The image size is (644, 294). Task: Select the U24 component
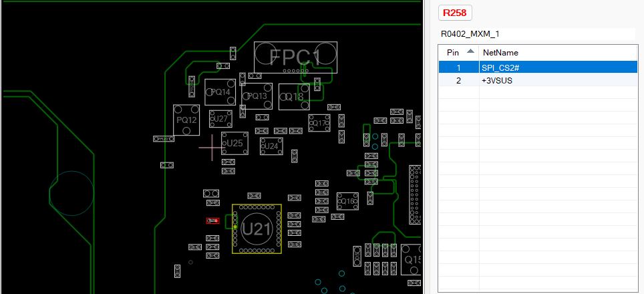(271, 146)
